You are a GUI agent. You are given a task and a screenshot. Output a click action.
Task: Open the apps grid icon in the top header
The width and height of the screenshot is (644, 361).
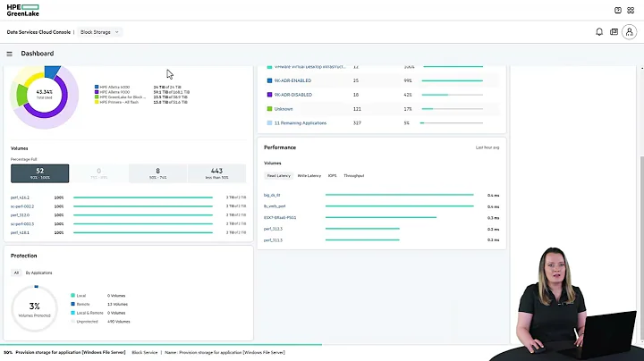tap(631, 10)
